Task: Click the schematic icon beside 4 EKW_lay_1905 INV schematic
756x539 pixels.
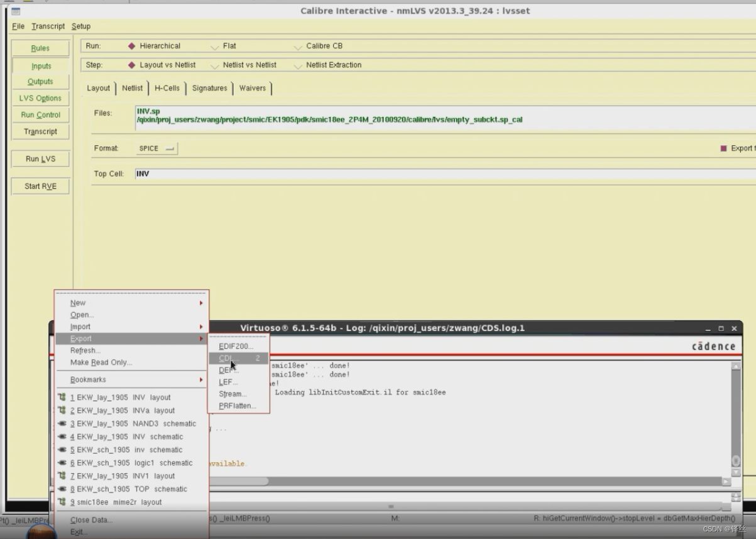Action: pyautogui.click(x=62, y=437)
